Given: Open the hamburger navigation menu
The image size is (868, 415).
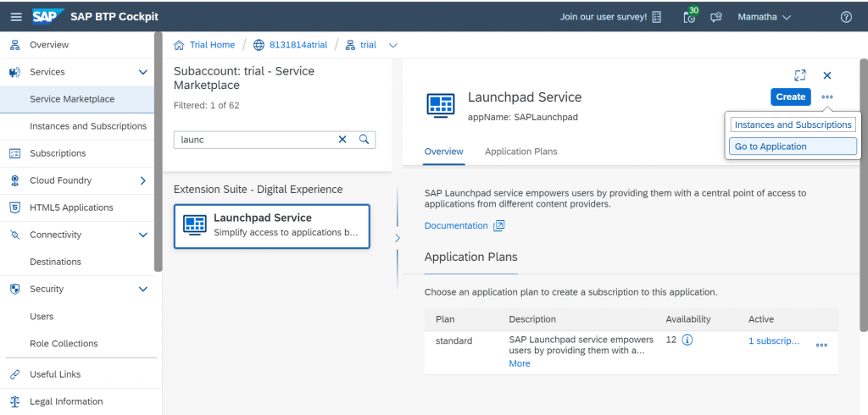Looking at the screenshot, I should click(16, 17).
